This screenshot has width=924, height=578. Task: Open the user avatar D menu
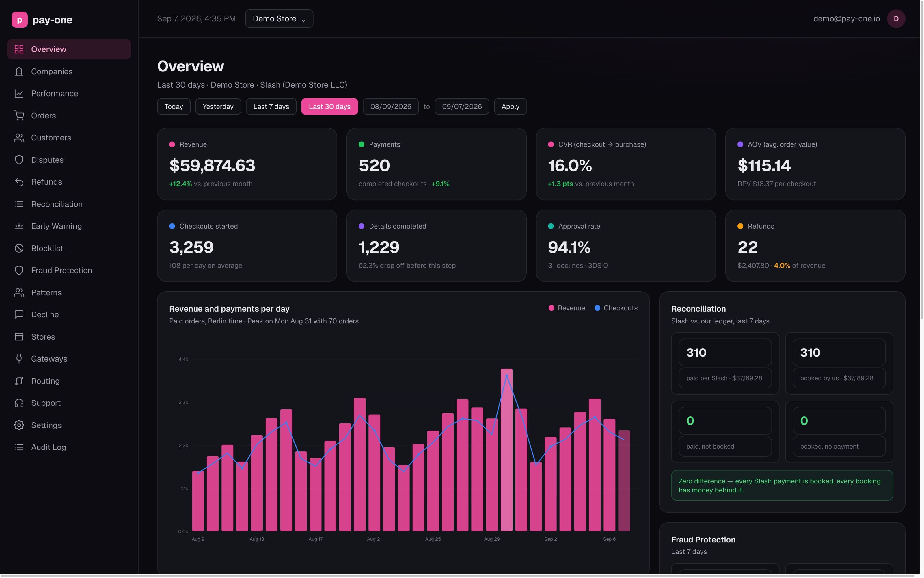pos(896,19)
